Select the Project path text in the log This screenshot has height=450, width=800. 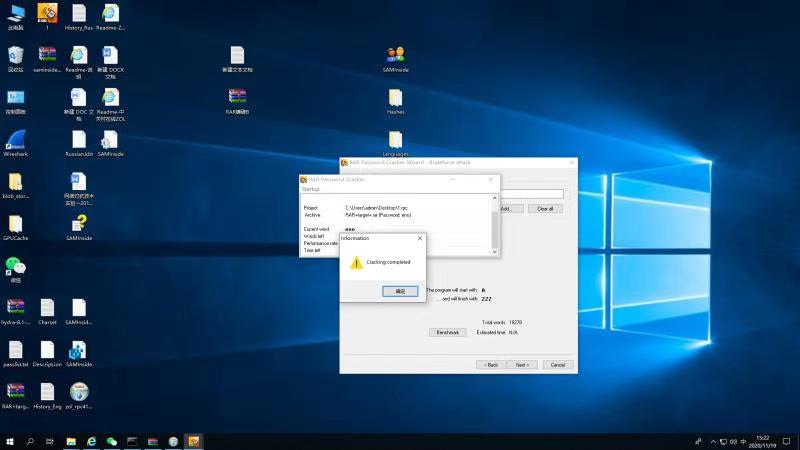376,208
